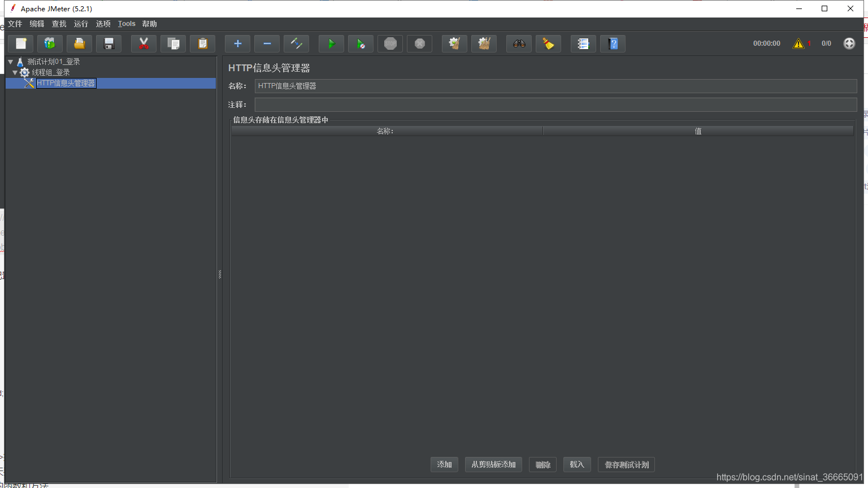Image resolution: width=868 pixels, height=488 pixels.
Task: Click the 添加 button
Action: click(x=444, y=464)
